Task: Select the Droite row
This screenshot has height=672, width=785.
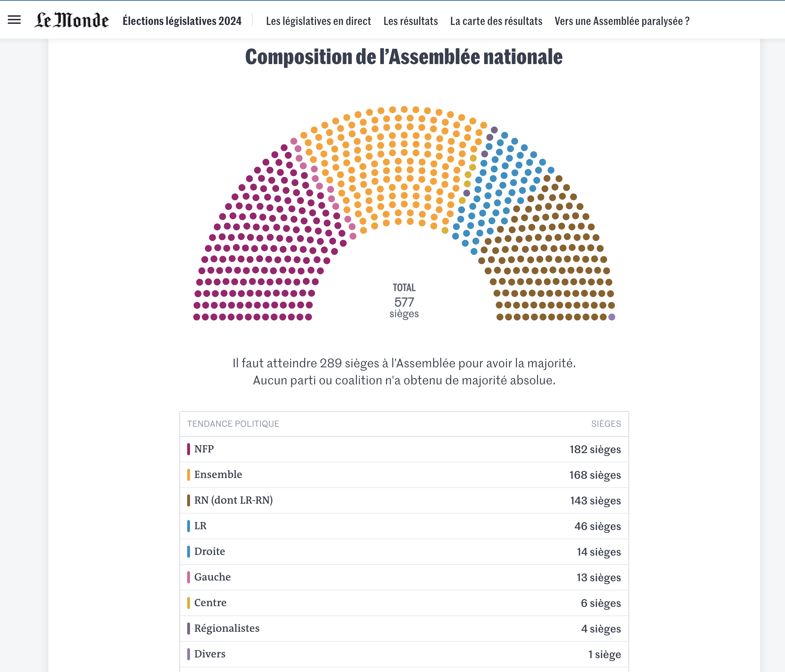Action: click(404, 551)
